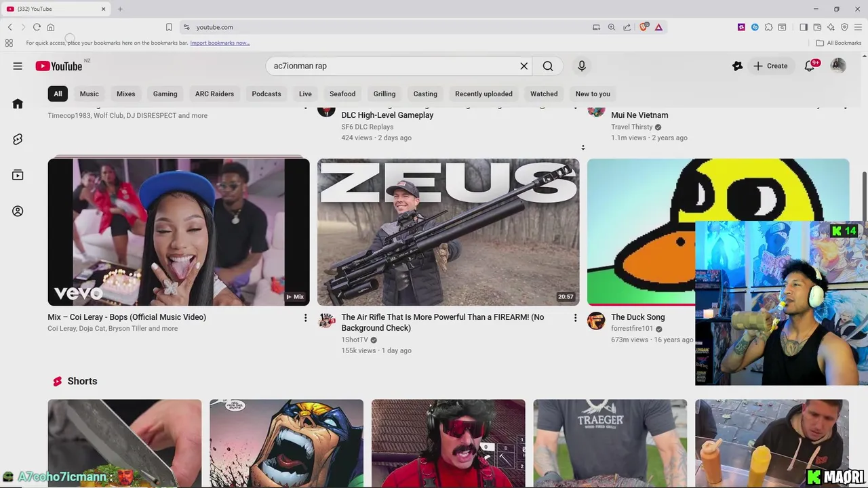Clear the search box with the X
Viewport: 868px width, 488px height.
point(524,66)
